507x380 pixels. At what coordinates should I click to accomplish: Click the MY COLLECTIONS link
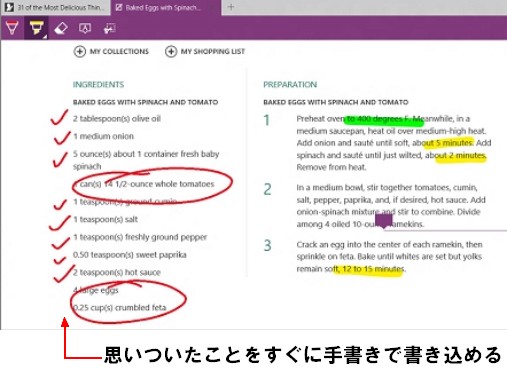(x=119, y=52)
